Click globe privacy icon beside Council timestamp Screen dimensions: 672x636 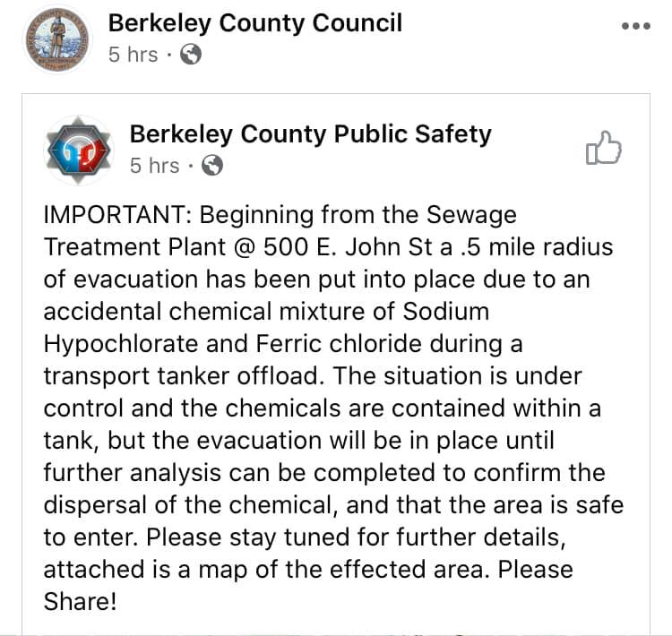coord(191,55)
